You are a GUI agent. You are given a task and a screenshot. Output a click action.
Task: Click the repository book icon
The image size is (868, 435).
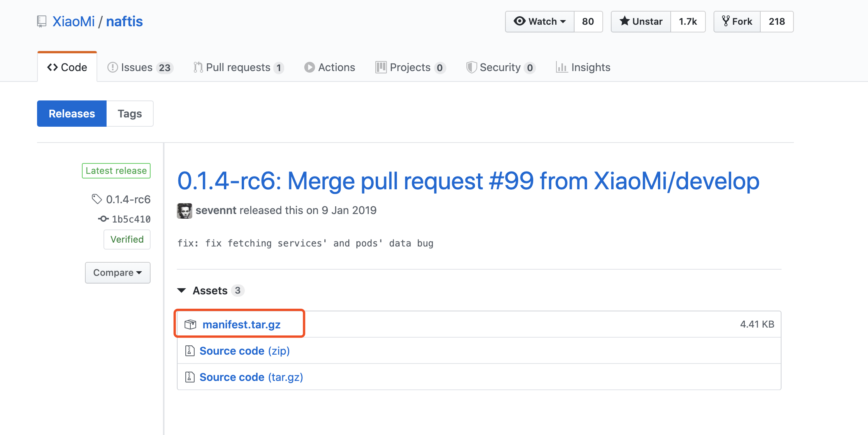[x=42, y=22]
